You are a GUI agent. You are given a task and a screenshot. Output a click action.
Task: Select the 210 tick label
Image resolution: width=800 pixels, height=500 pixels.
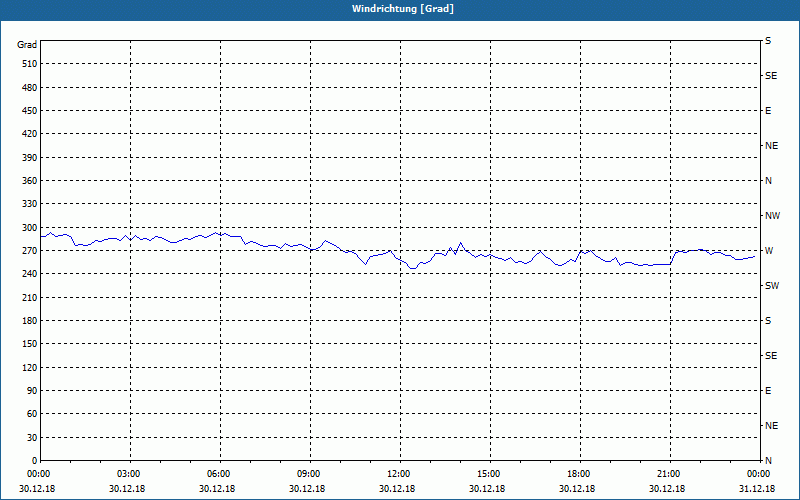click(30, 297)
